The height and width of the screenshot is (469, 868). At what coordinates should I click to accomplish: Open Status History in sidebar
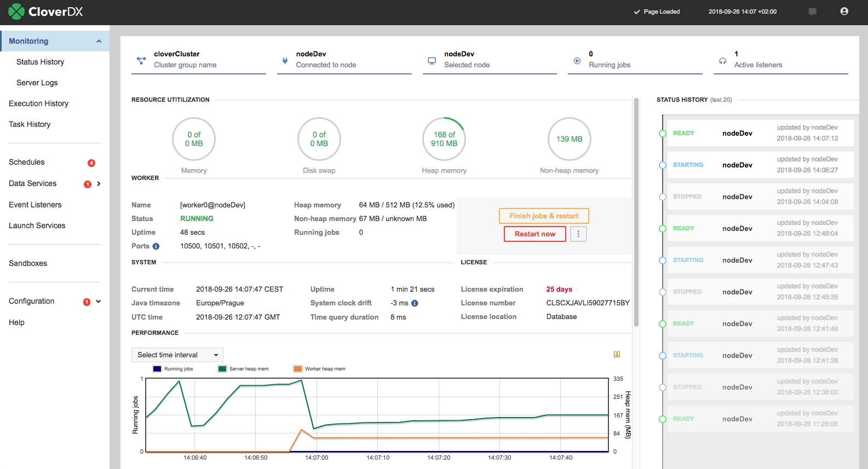coord(41,62)
